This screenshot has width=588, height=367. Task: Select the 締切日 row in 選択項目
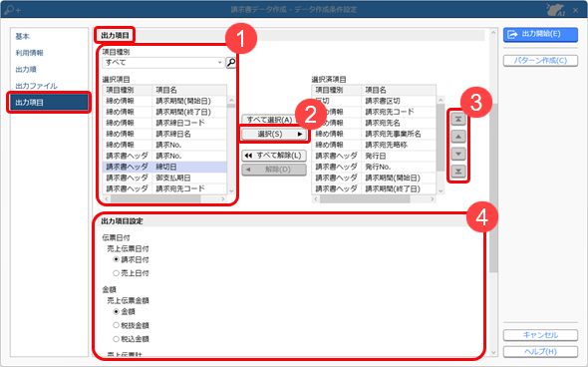pyautogui.click(x=164, y=167)
